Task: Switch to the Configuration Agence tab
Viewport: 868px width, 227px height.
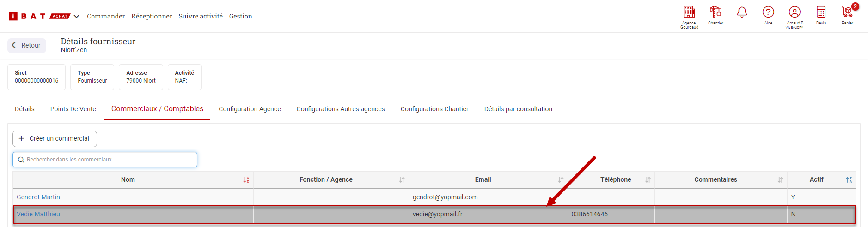Action: (x=250, y=109)
